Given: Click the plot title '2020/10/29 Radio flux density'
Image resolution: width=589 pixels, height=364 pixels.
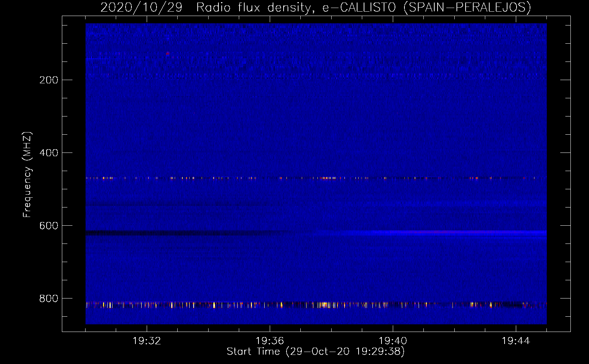Looking at the screenshot, I should [316, 7].
